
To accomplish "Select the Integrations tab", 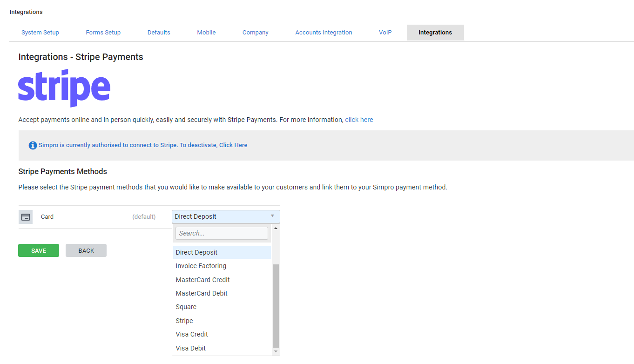I will (x=435, y=33).
